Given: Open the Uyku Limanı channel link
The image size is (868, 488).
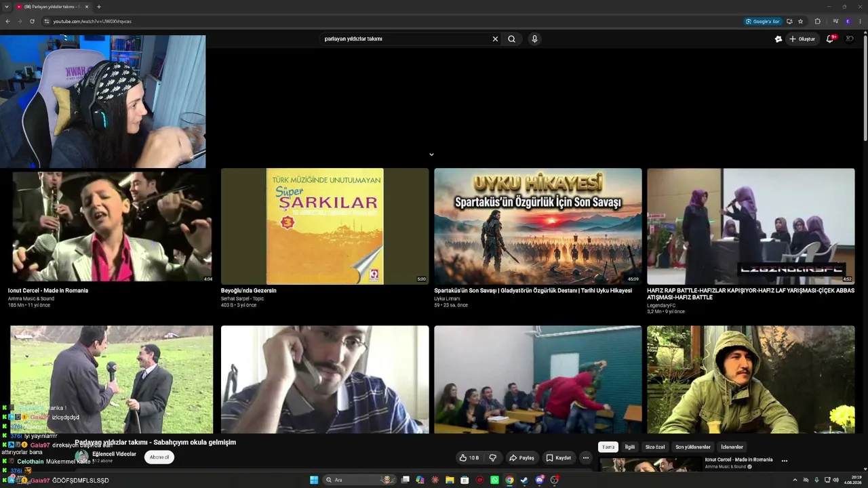Looking at the screenshot, I should [447, 299].
